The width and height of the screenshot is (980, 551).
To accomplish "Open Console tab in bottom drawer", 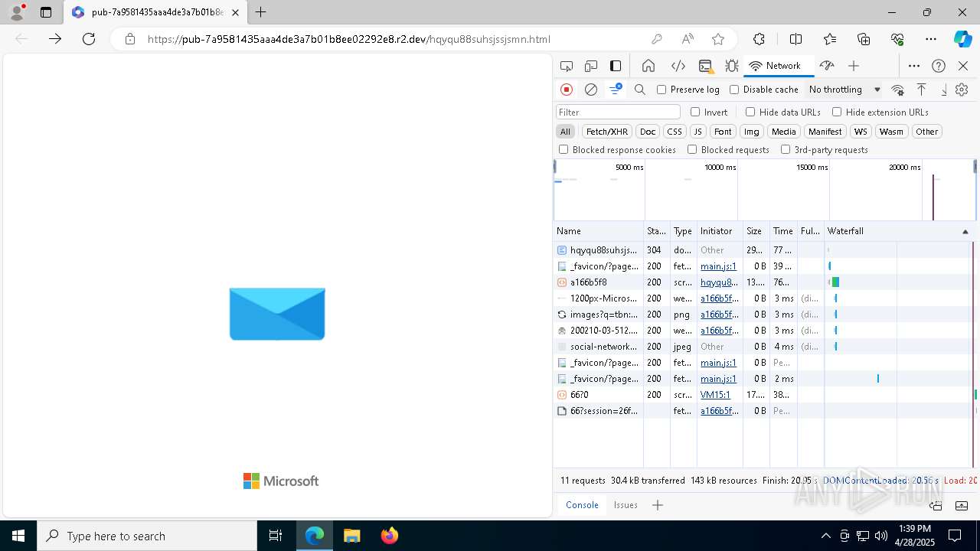I will (x=582, y=505).
